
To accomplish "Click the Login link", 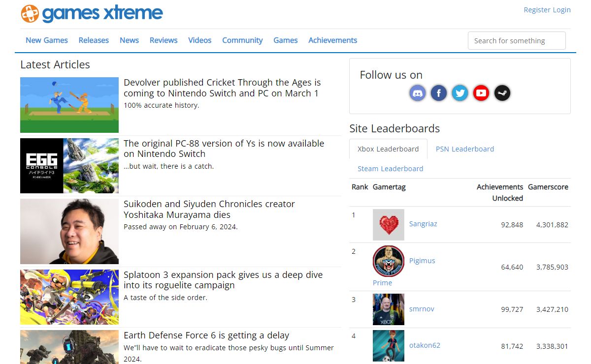I will (562, 10).
